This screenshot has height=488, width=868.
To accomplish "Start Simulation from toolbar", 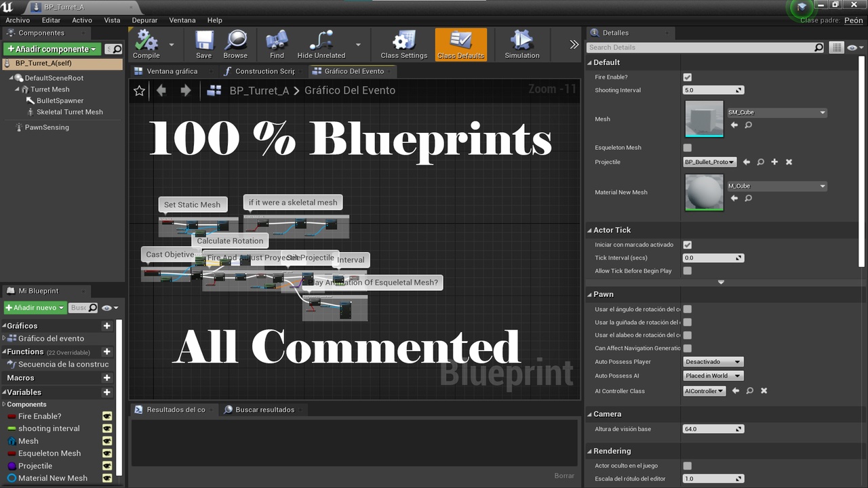I will (x=521, y=45).
